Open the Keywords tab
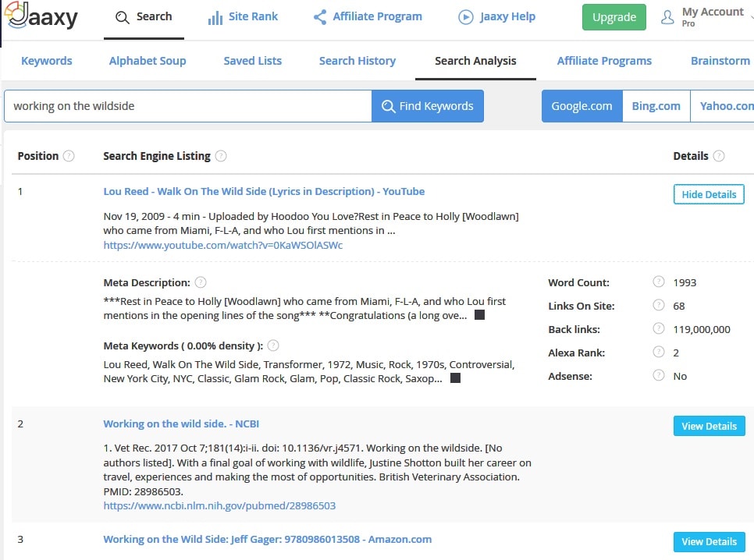The image size is (754, 560). coord(47,61)
